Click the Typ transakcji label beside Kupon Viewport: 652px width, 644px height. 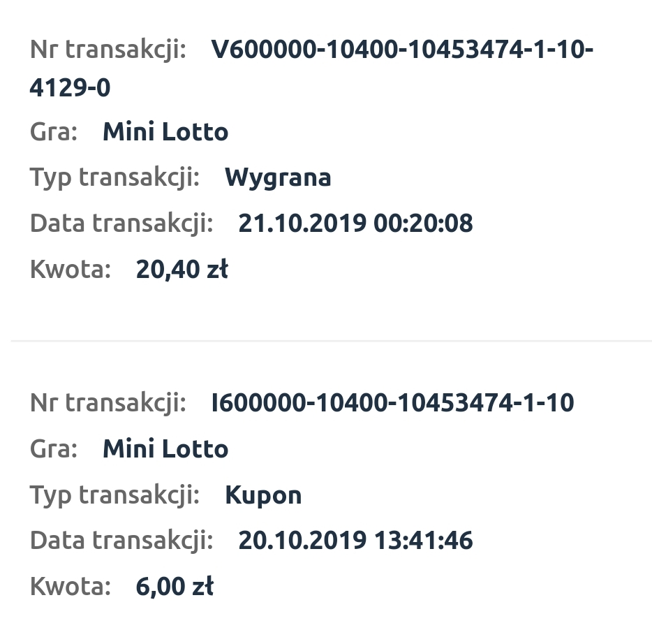(x=114, y=495)
